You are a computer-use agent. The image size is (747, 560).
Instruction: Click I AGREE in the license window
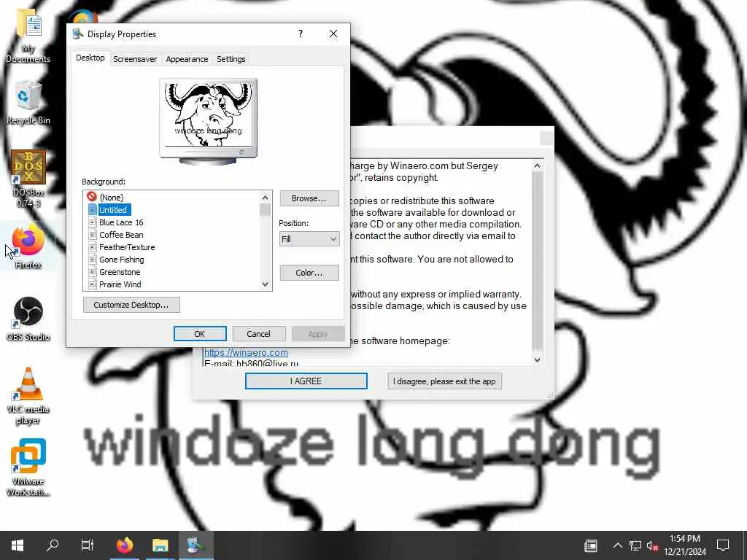coord(306,381)
